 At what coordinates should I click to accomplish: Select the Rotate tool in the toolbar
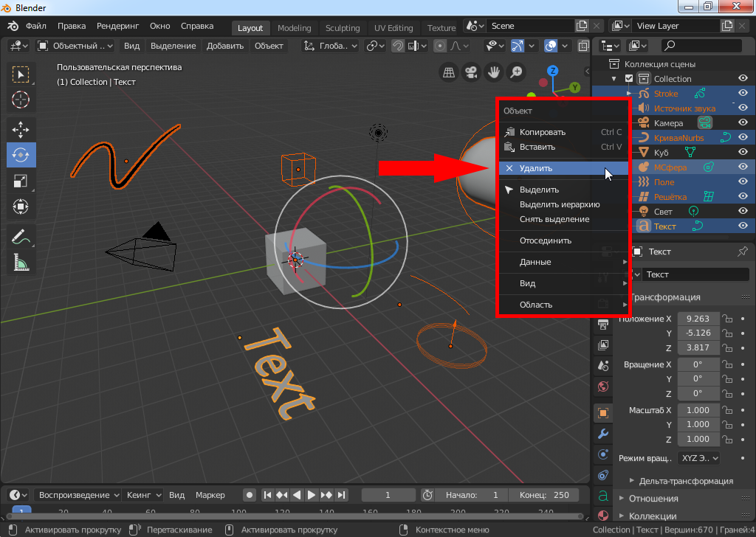pyautogui.click(x=21, y=155)
